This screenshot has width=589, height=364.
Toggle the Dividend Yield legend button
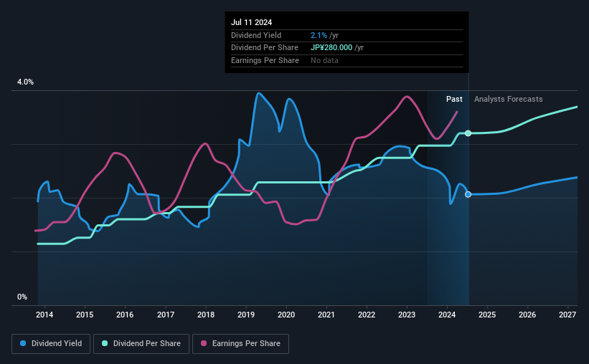(x=51, y=344)
